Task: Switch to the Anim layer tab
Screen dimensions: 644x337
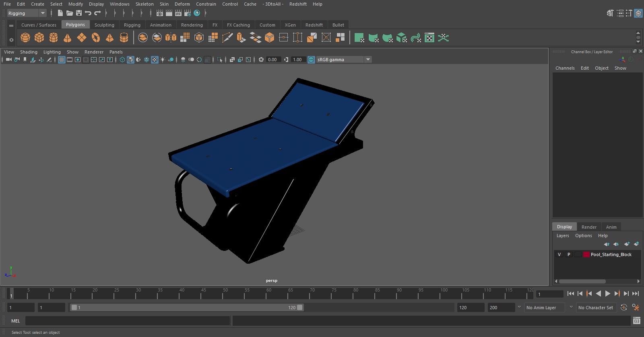Action: tap(611, 227)
